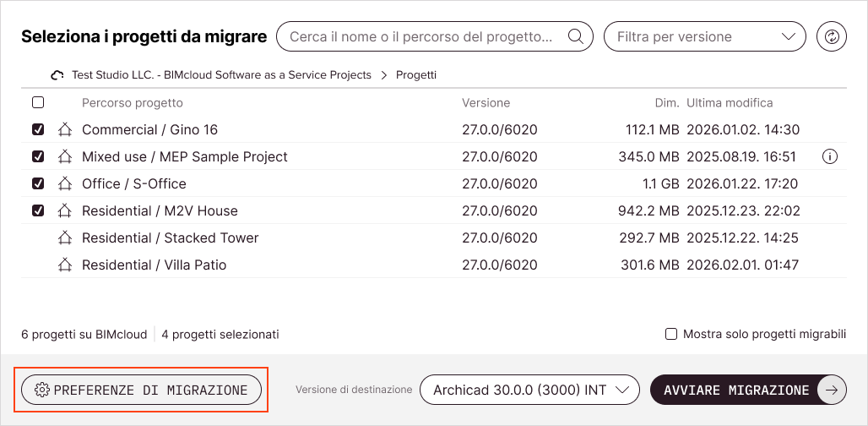Click the 301.6 MB size value
The height and width of the screenshot is (426, 868).
[650, 265]
